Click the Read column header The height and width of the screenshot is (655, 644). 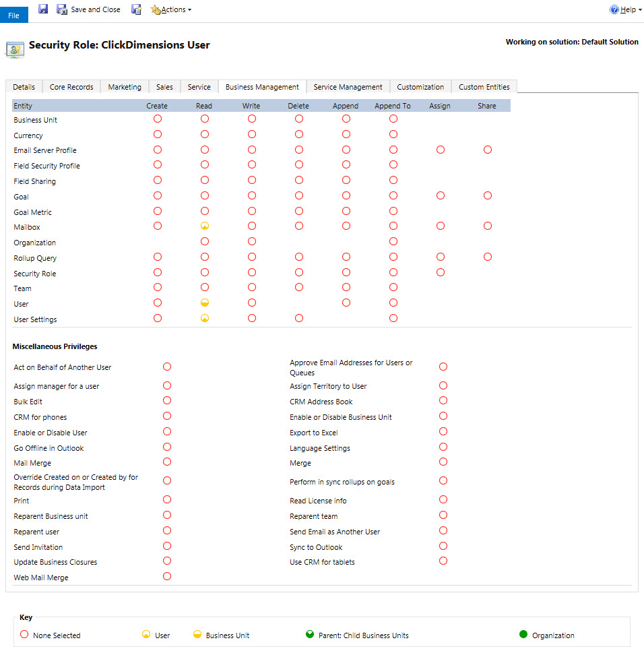point(204,106)
